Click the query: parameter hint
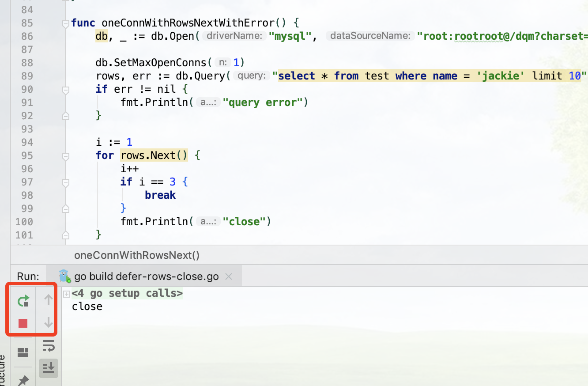Viewport: 588px width, 386px height. (252, 76)
